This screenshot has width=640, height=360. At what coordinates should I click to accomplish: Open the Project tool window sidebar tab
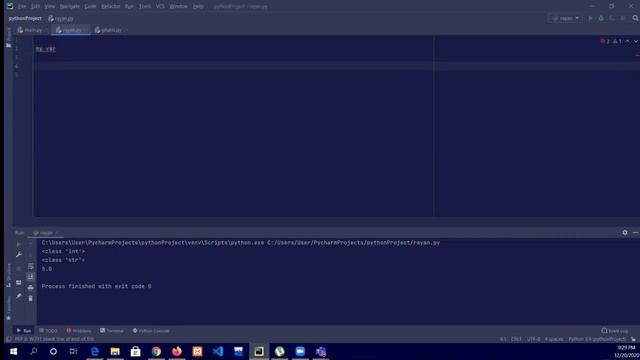(9, 38)
